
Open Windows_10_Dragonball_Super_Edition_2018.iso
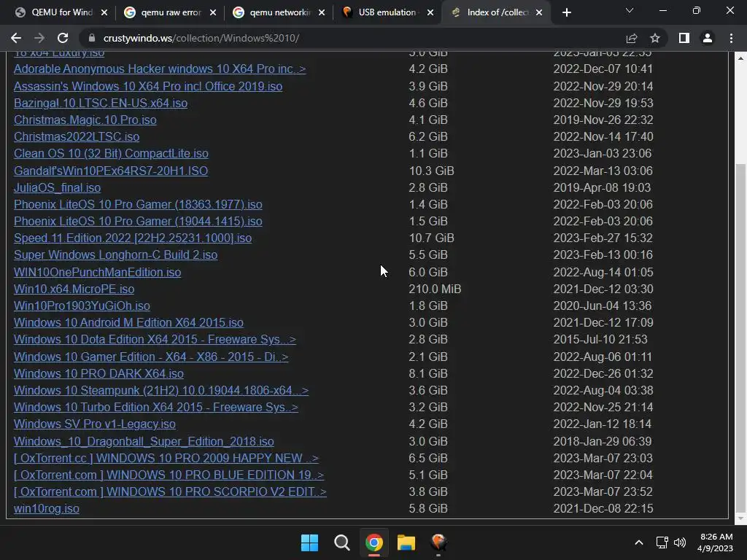[144, 441]
